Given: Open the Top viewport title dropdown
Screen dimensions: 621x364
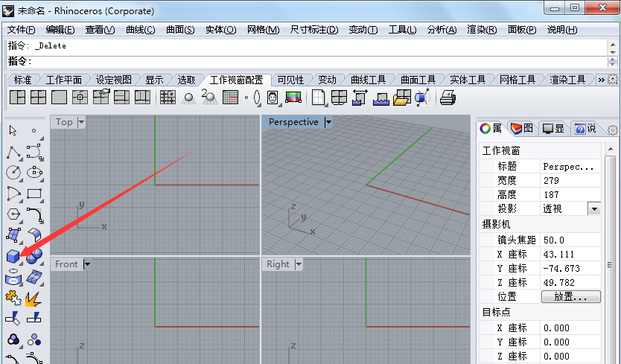Looking at the screenshot, I should (81, 122).
